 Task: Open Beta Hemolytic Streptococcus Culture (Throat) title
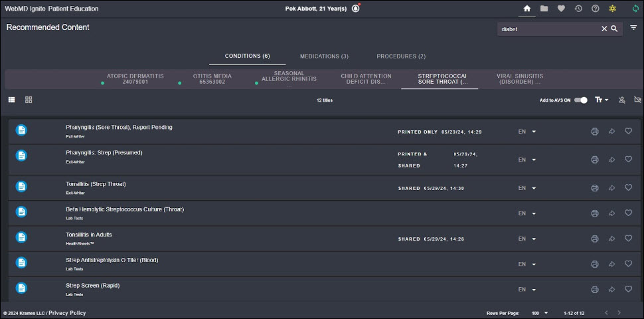pos(124,209)
